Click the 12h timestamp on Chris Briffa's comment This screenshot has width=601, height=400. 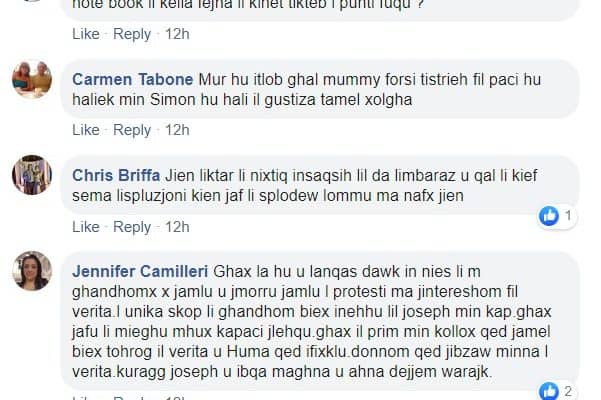click(x=177, y=227)
